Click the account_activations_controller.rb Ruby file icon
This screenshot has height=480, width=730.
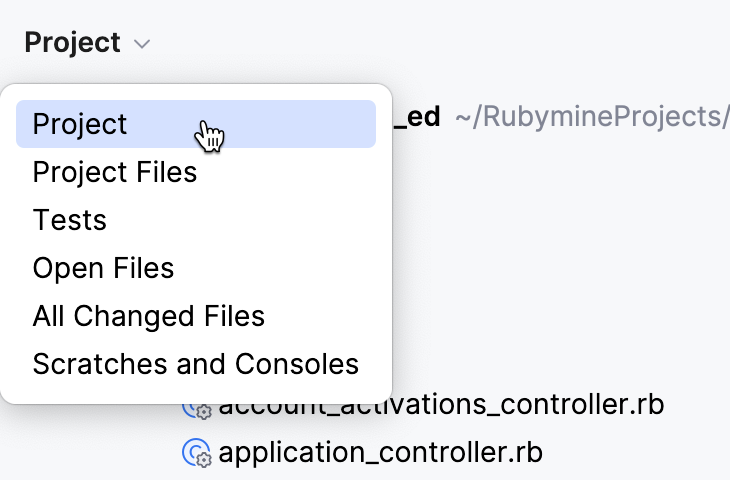pos(194,407)
